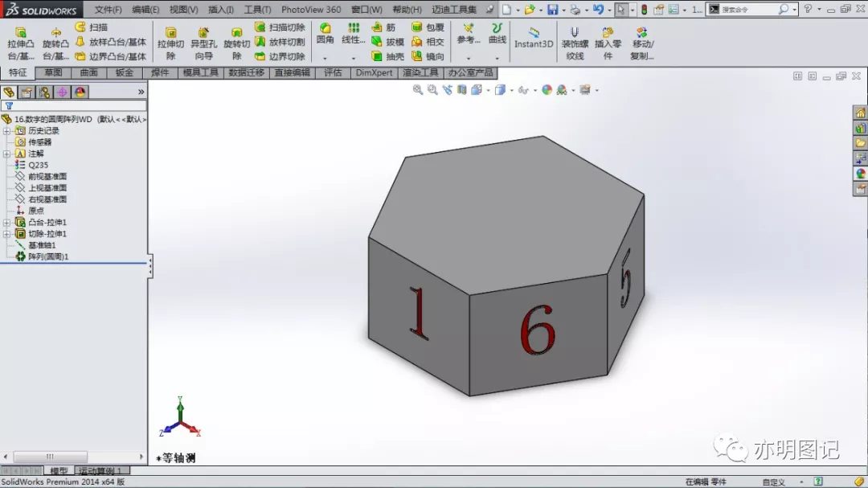Open the dropdown arrow under Linear Pattern (线性)
This screenshot has width=868, height=488.
tap(353, 58)
